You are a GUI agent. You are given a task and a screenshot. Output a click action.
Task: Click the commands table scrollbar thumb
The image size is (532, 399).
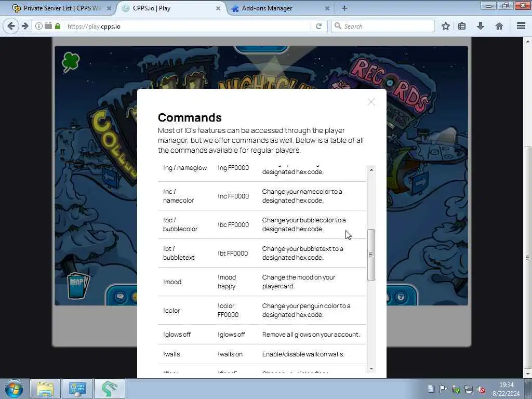(371, 255)
